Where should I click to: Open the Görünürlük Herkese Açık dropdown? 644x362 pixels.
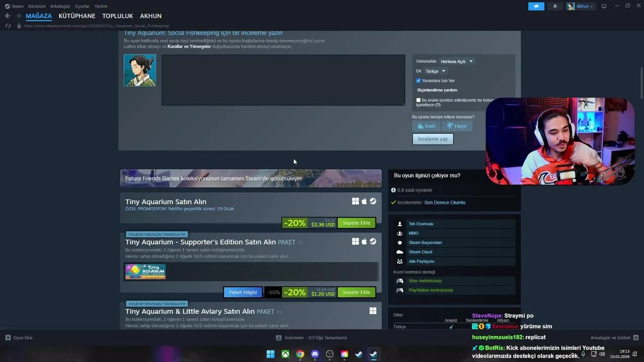click(x=457, y=61)
